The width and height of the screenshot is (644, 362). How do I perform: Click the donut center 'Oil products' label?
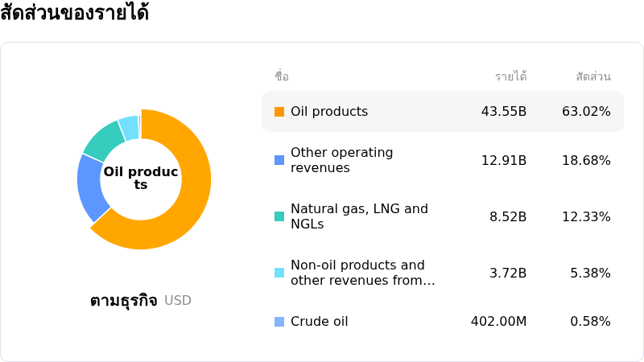[x=140, y=178]
